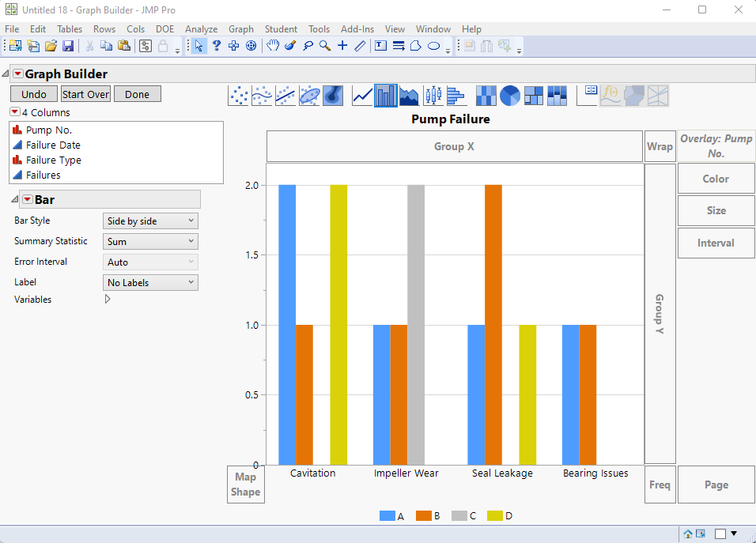Select the Grabber hand tool
The image size is (756, 543).
pyautogui.click(x=273, y=46)
